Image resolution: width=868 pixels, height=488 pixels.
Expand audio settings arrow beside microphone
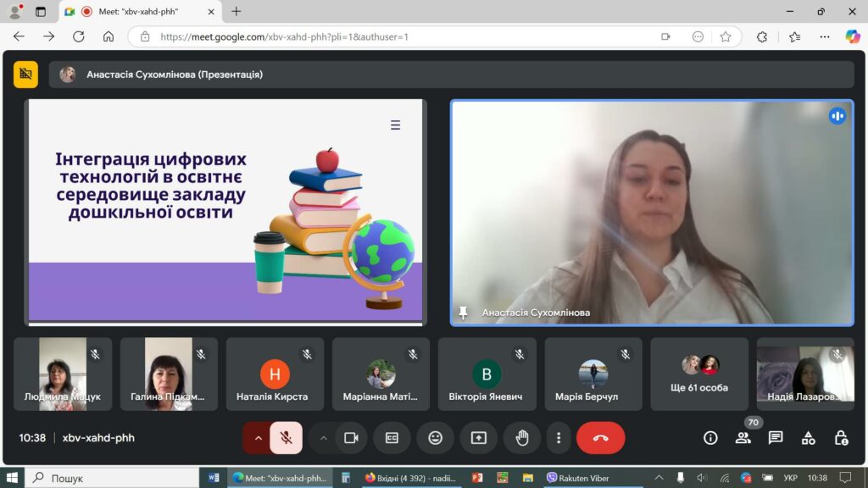(x=258, y=438)
